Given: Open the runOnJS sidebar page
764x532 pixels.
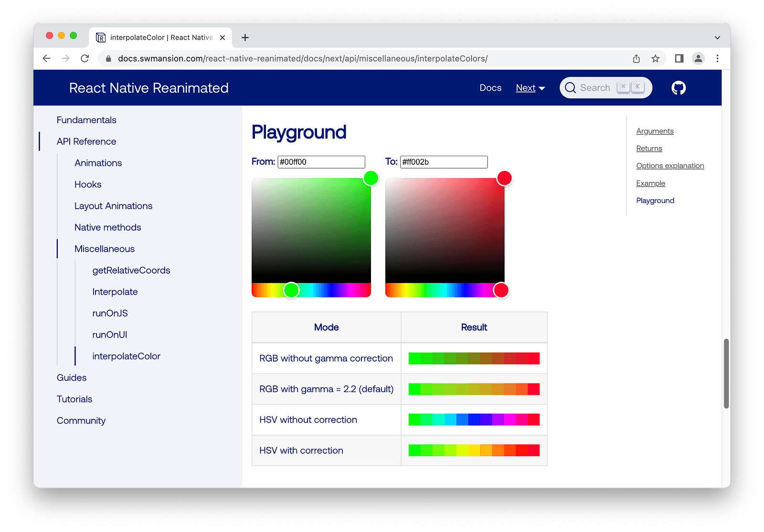Looking at the screenshot, I should tap(110, 313).
